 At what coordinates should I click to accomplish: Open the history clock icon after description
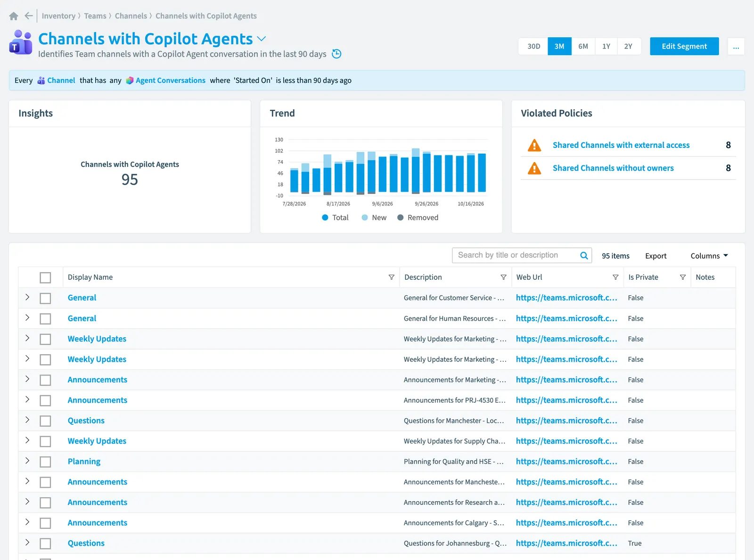[x=336, y=54]
